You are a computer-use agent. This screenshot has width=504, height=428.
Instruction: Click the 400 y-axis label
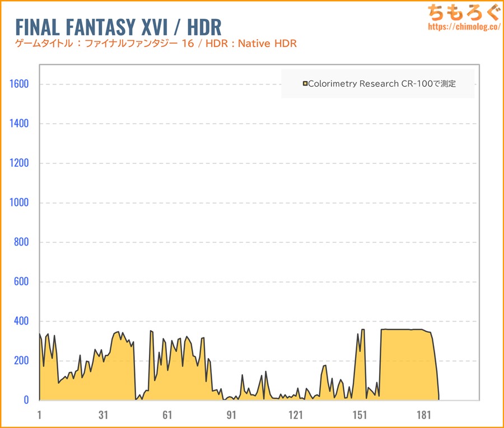(x=21, y=321)
